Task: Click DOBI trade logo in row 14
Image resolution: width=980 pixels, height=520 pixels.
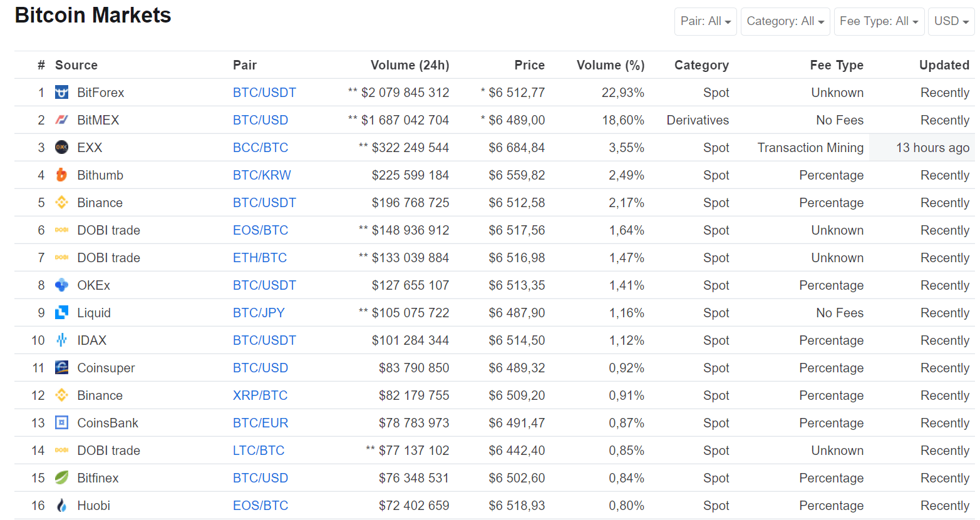Action: tap(61, 451)
